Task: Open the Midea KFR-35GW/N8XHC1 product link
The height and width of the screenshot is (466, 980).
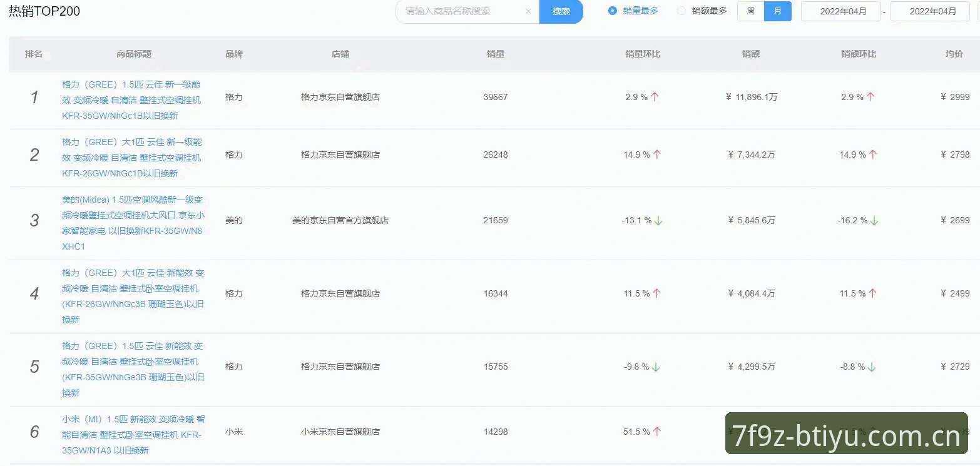Action: coord(132,223)
